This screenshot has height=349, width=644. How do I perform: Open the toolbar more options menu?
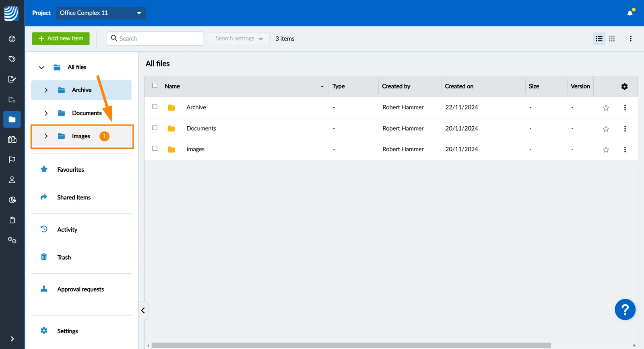[x=631, y=39]
